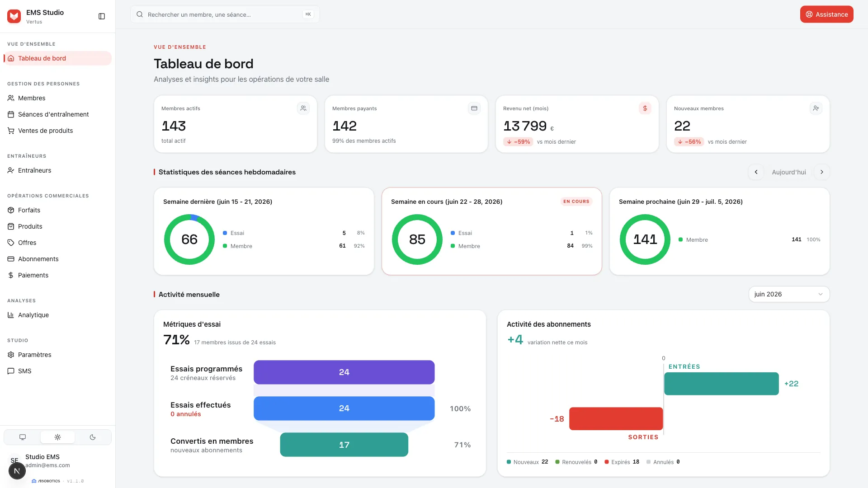Switch to dark theme mode

(93, 437)
